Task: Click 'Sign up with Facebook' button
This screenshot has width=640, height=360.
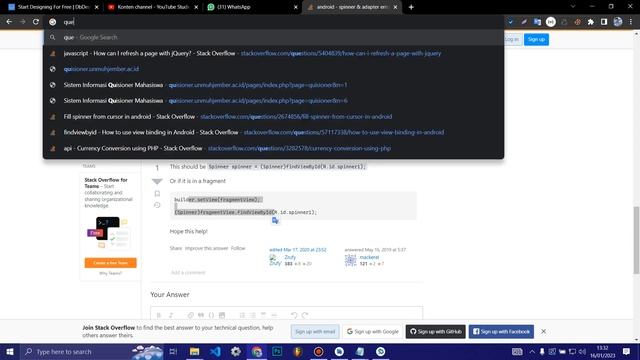Action: click(501, 331)
